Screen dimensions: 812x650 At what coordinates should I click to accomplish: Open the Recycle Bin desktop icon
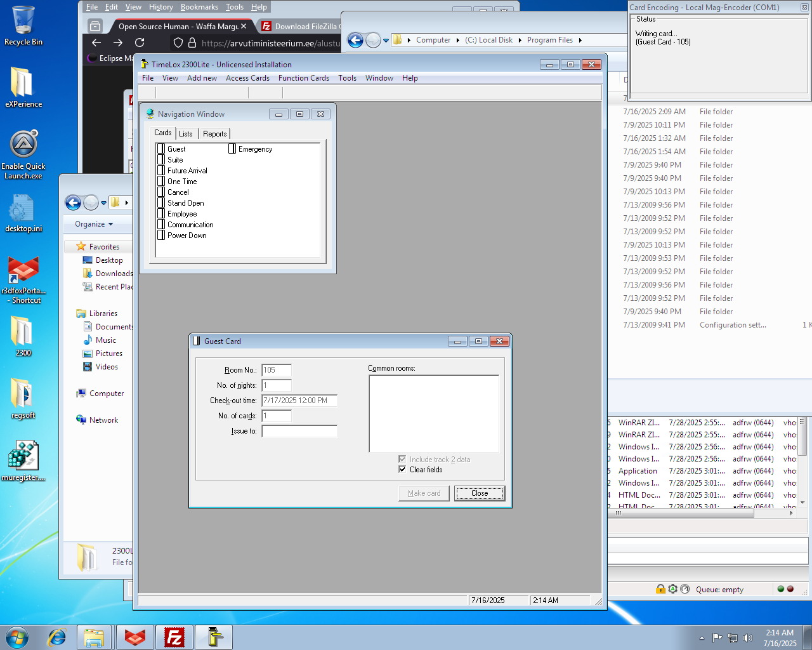pyautogui.click(x=23, y=26)
